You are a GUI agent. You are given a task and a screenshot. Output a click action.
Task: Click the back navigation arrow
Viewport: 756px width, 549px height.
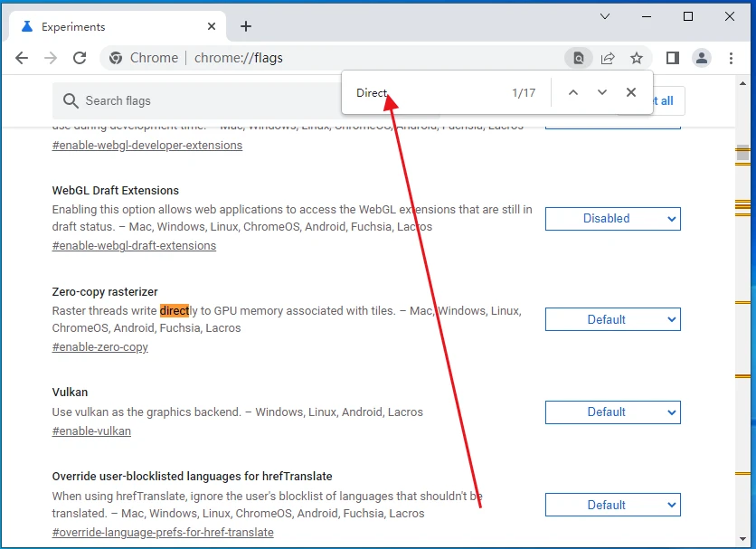pyautogui.click(x=22, y=58)
